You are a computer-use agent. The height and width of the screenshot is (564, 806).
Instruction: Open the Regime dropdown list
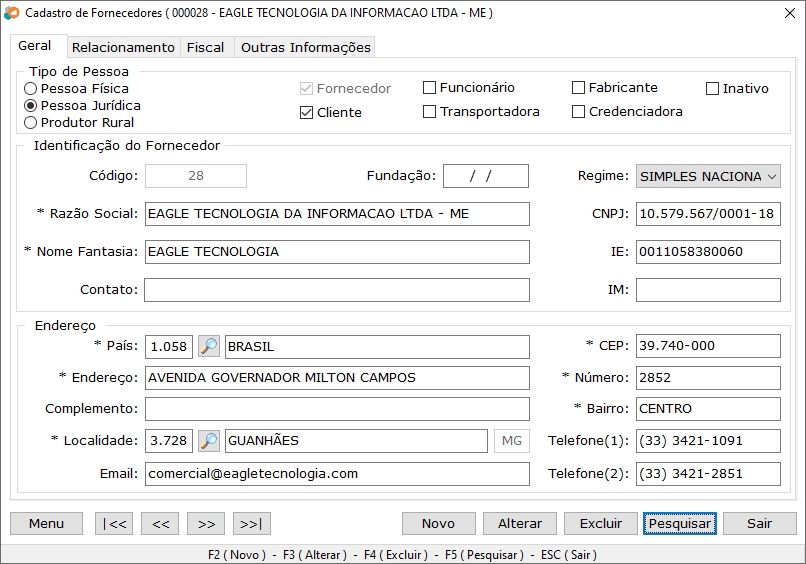708,176
